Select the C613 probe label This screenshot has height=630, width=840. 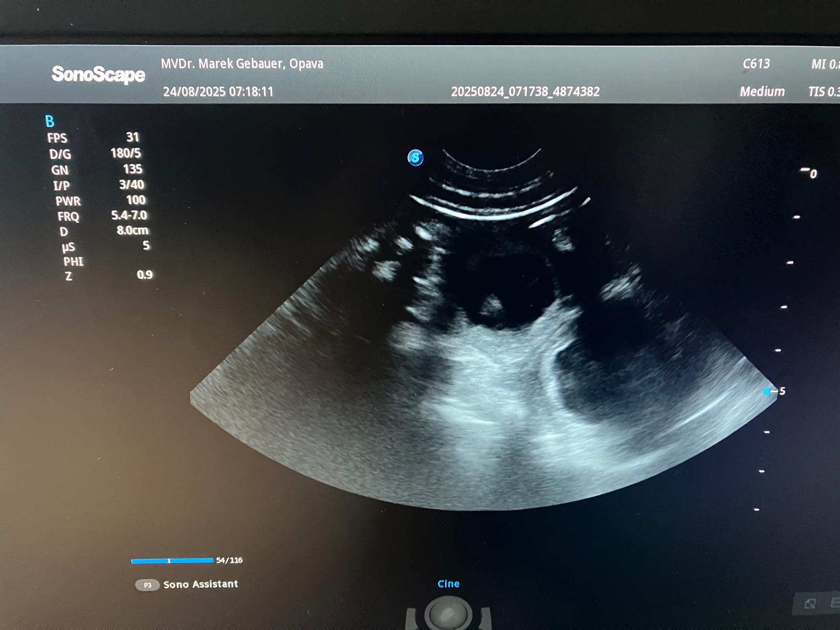[756, 64]
